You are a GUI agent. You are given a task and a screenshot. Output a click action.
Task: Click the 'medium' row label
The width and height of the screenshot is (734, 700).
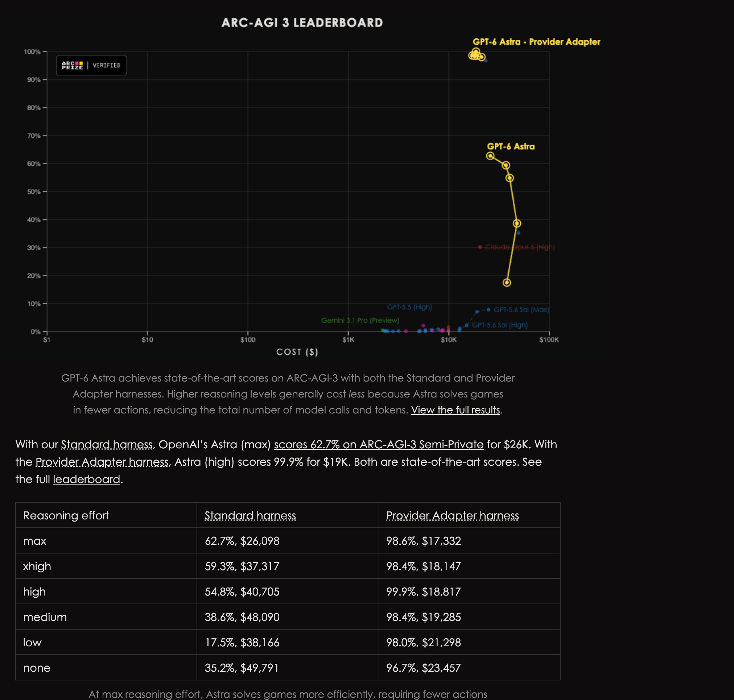pos(45,617)
